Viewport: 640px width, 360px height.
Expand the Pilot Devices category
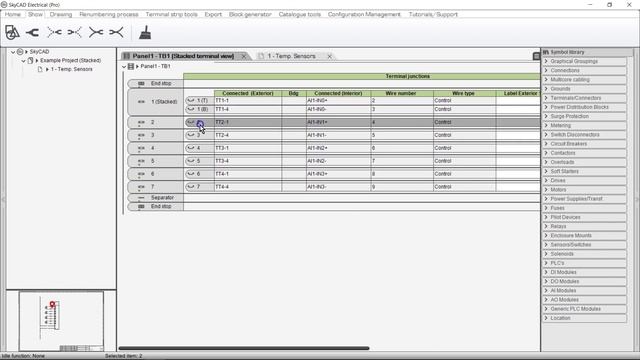[546, 217]
